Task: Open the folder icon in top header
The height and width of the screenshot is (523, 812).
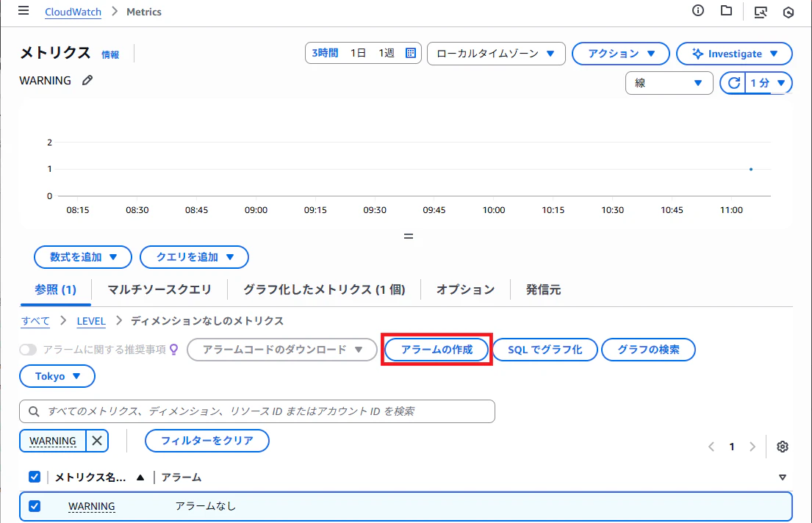Action: (726, 11)
